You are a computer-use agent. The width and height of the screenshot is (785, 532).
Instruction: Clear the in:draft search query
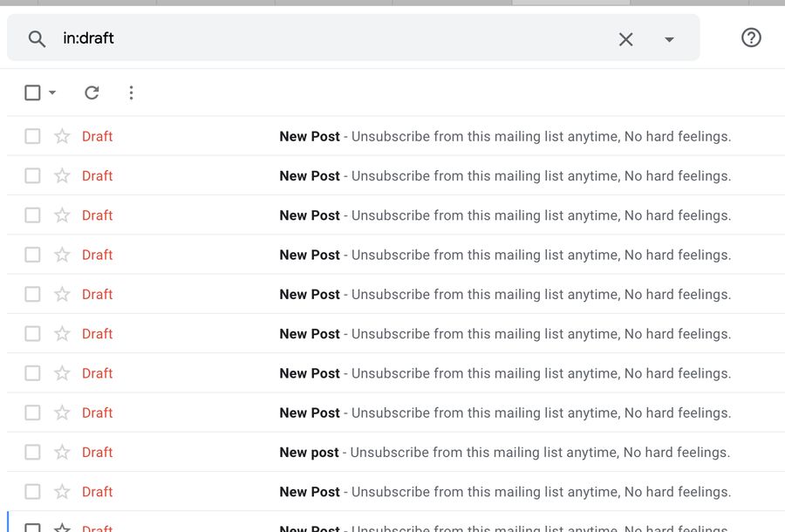pos(625,38)
